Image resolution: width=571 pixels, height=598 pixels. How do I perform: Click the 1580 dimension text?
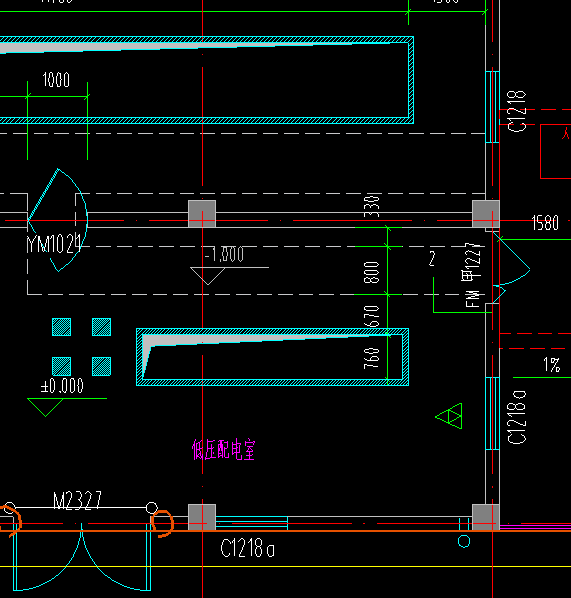(545, 223)
